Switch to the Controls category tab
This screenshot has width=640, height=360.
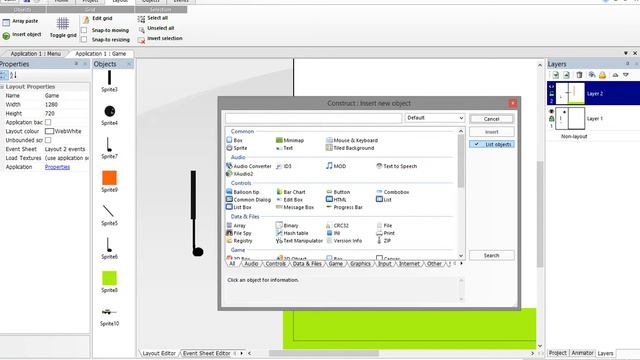276,264
